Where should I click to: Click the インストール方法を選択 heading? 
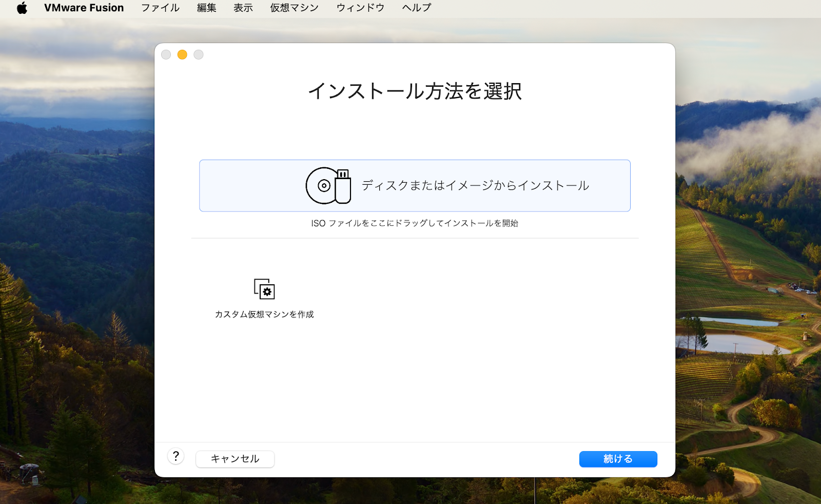point(415,91)
